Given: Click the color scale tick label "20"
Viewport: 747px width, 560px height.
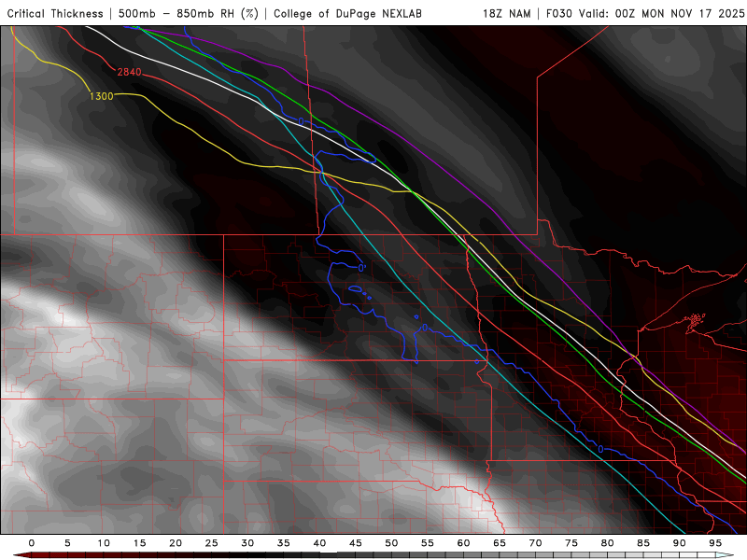Looking at the screenshot, I should tap(176, 543).
